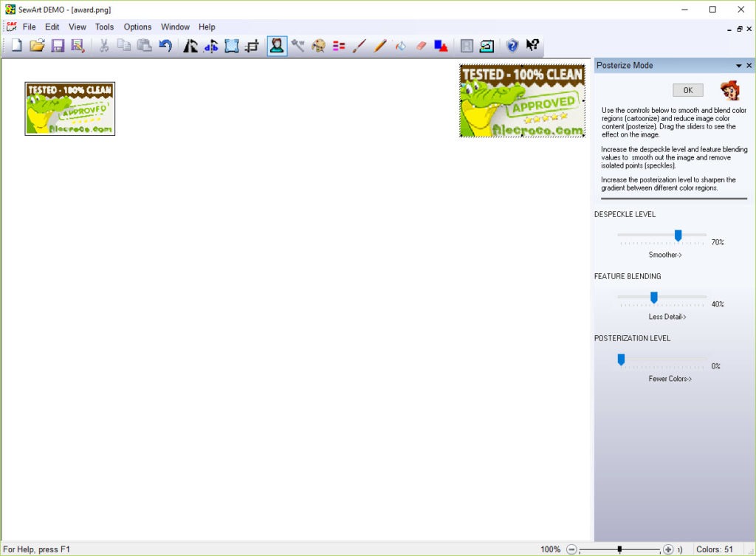The image size is (756, 556).
Task: Click the 'Posterize Mode' panel title
Action: pyautogui.click(x=625, y=66)
